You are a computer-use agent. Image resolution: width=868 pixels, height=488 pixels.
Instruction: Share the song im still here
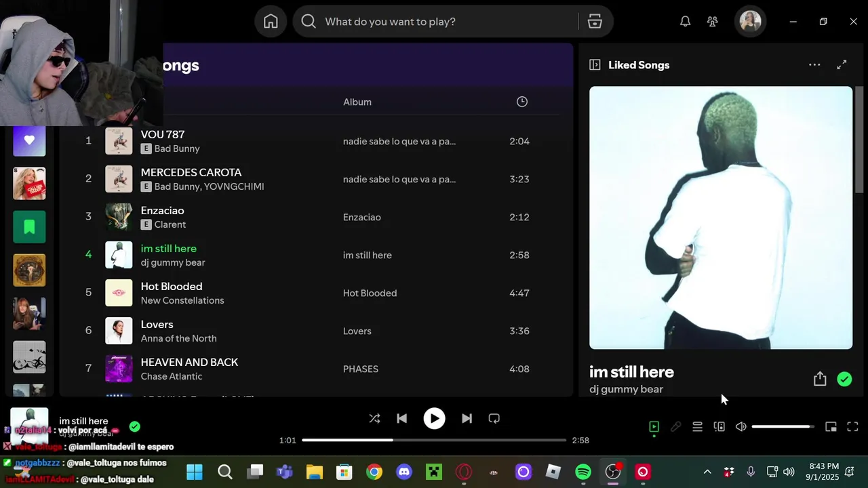pyautogui.click(x=820, y=379)
